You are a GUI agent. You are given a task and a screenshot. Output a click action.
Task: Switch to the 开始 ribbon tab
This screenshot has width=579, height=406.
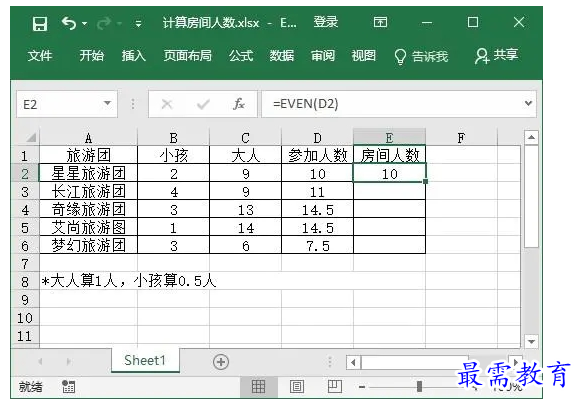pyautogui.click(x=92, y=56)
